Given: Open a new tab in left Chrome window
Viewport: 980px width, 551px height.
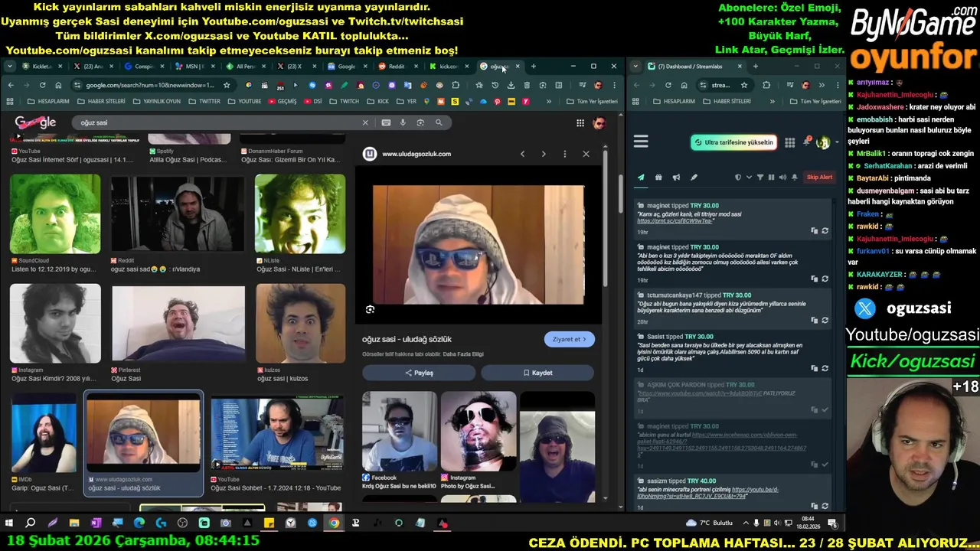Looking at the screenshot, I should pos(534,67).
